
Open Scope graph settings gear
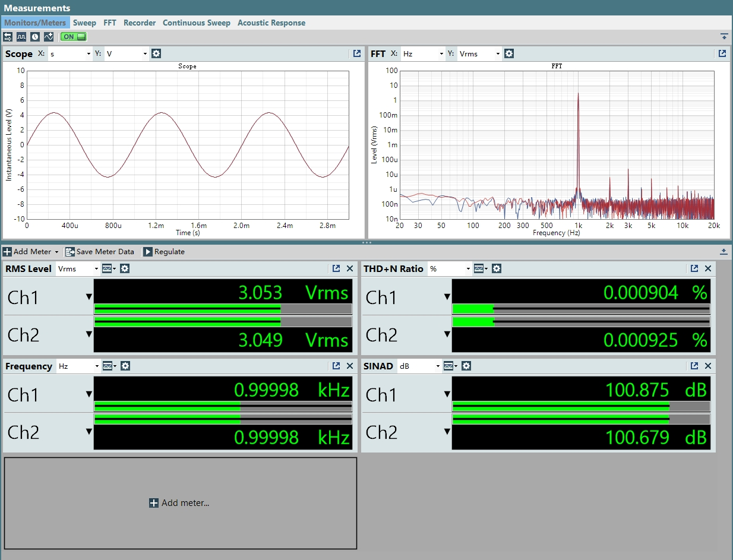pos(156,53)
